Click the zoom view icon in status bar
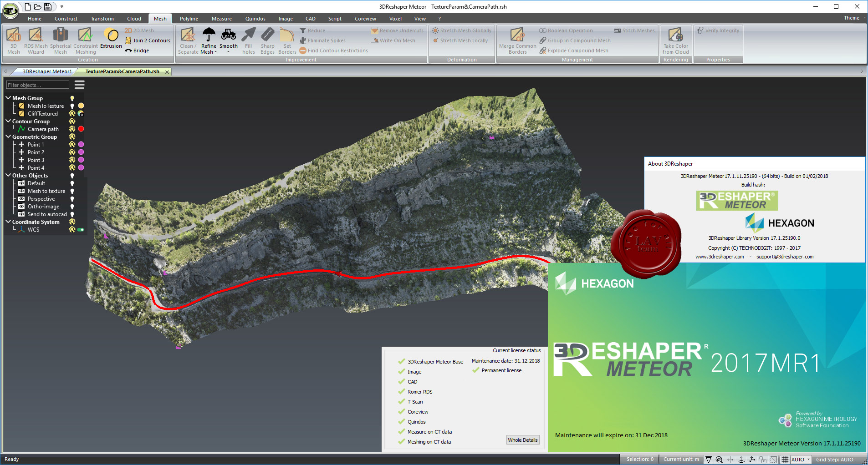Viewport: 868px width, 465px height. coord(719,460)
